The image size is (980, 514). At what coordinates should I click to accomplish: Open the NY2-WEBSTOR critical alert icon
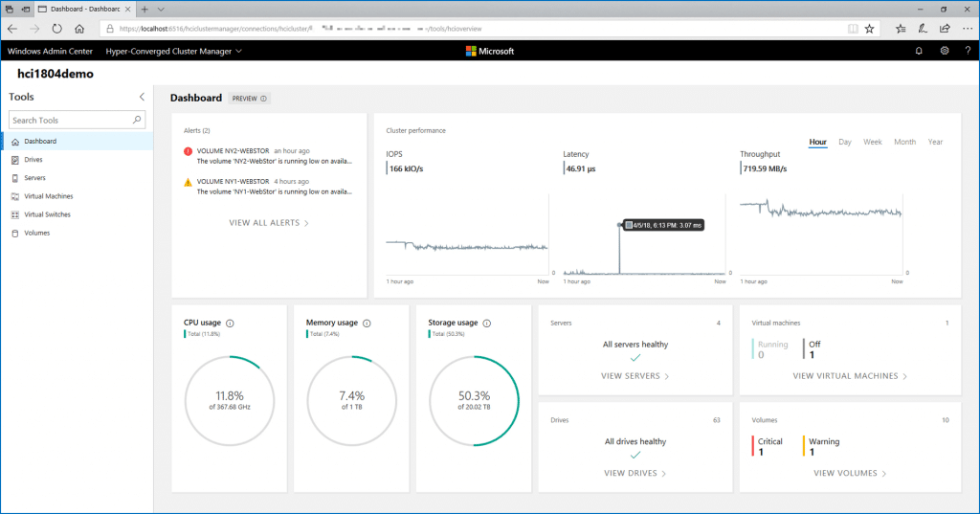[x=189, y=151]
